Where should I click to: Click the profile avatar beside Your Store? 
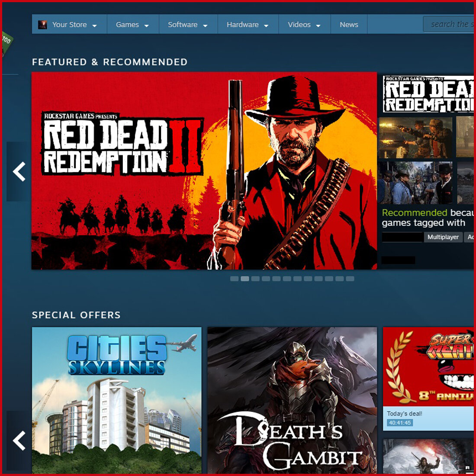click(x=42, y=25)
